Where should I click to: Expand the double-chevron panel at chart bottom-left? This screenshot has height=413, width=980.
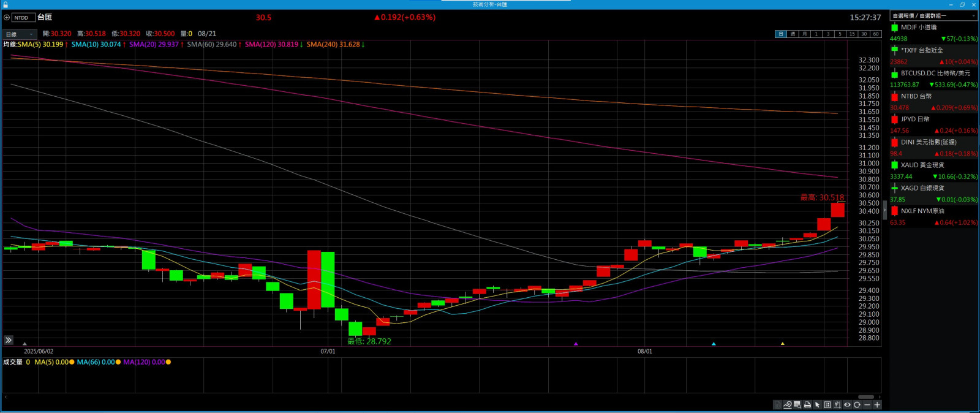(9, 340)
